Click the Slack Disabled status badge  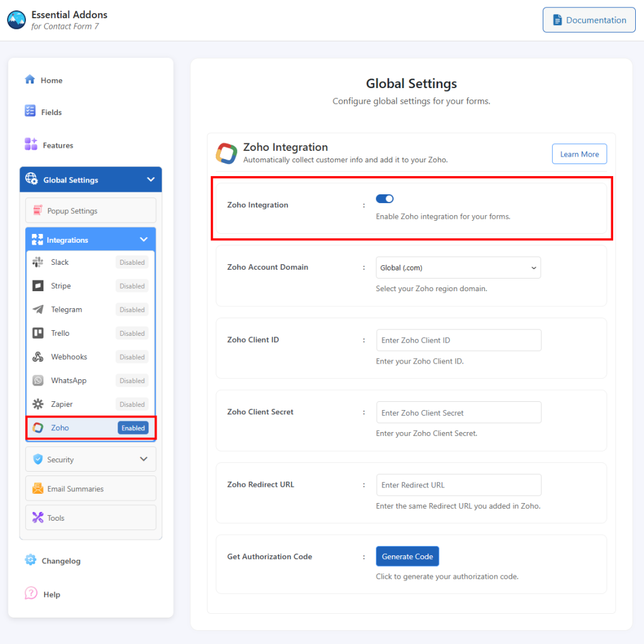[x=132, y=262]
